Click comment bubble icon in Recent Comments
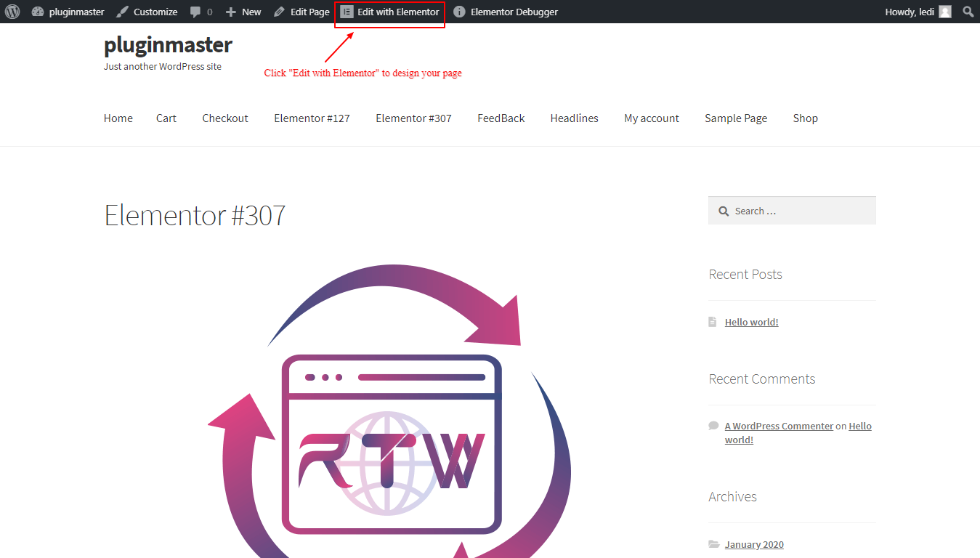 713,426
